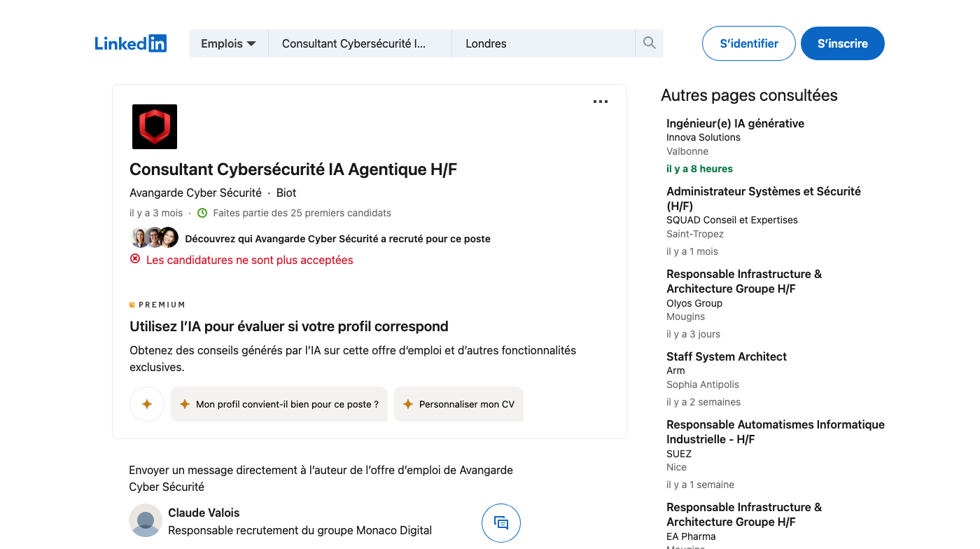Open the Claude Valois profile name
This screenshot has width=980, height=549.
click(204, 513)
